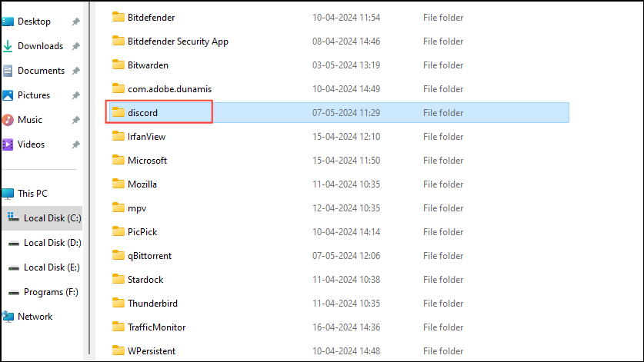Click the mpv folder icon

118,208
